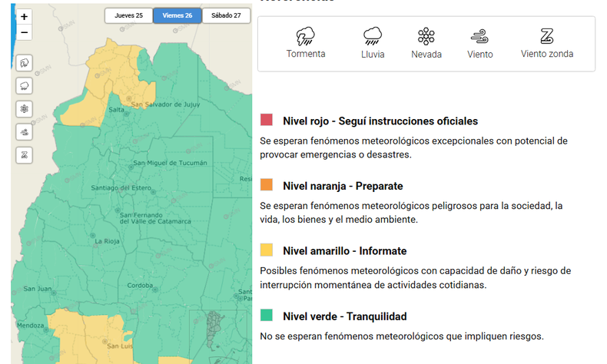Toggle the Zonda wind filter on the map
Image resolution: width=607 pixels, height=364 pixels.
coord(24,155)
